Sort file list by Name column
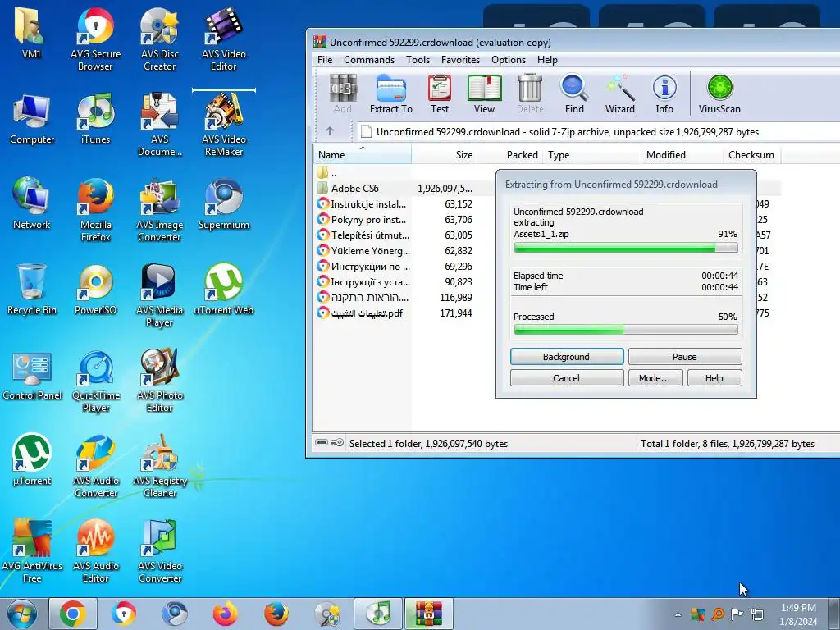Screen dimensions: 840x630 coord(362,155)
